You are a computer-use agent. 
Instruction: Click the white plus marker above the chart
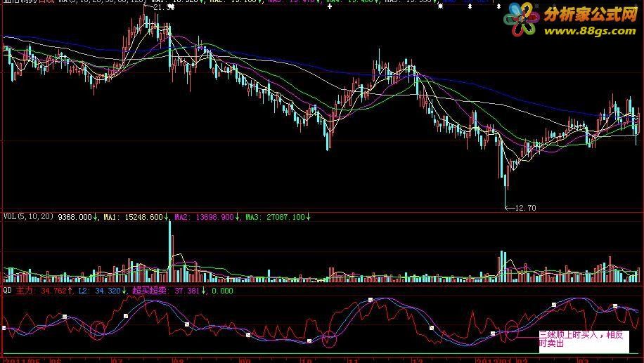tap(330, 6)
